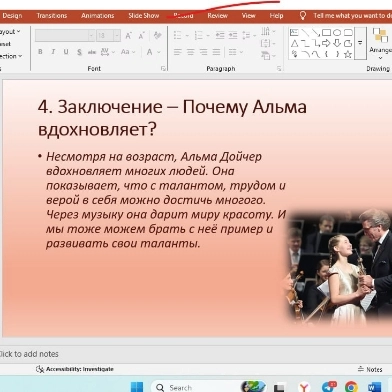
Task: Select the slide title text box
Action: [172, 118]
